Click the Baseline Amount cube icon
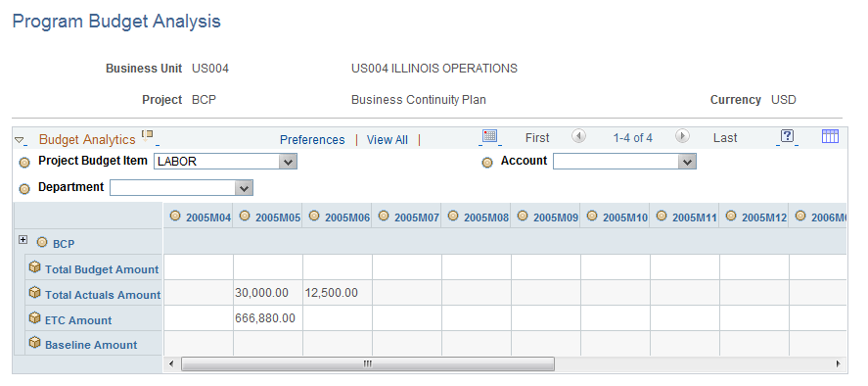 [35, 343]
